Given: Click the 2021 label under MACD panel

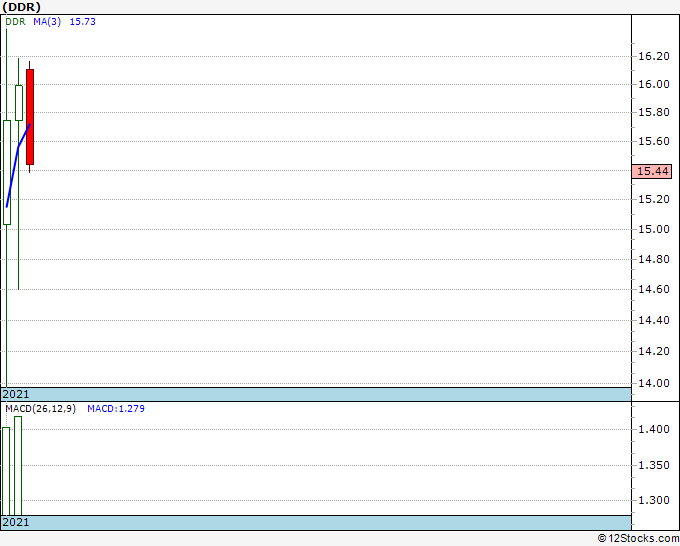Looking at the screenshot, I should (x=16, y=522).
